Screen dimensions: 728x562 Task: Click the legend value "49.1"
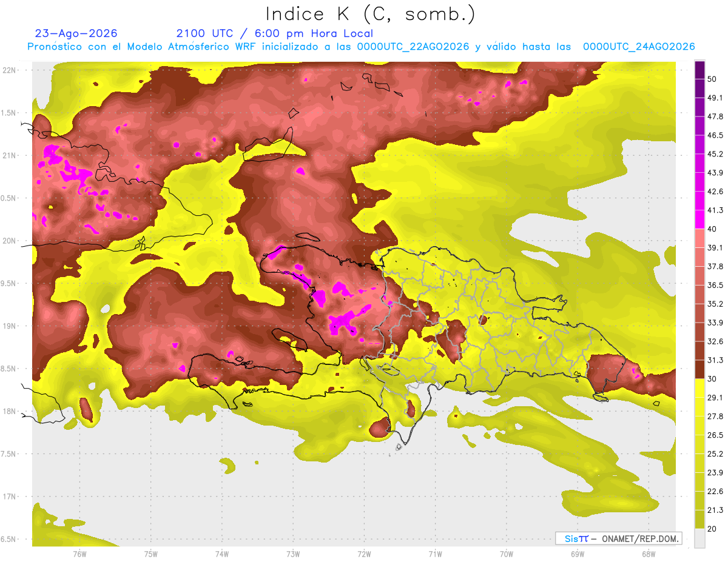(715, 98)
